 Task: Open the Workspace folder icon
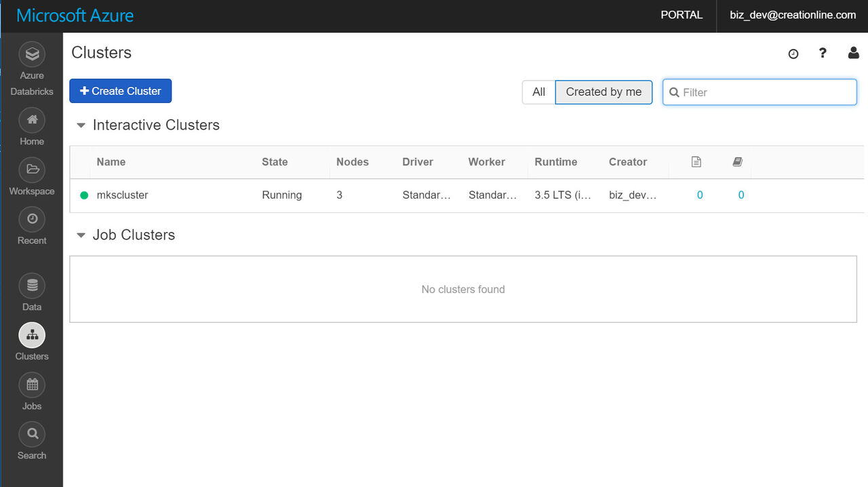pos(32,170)
